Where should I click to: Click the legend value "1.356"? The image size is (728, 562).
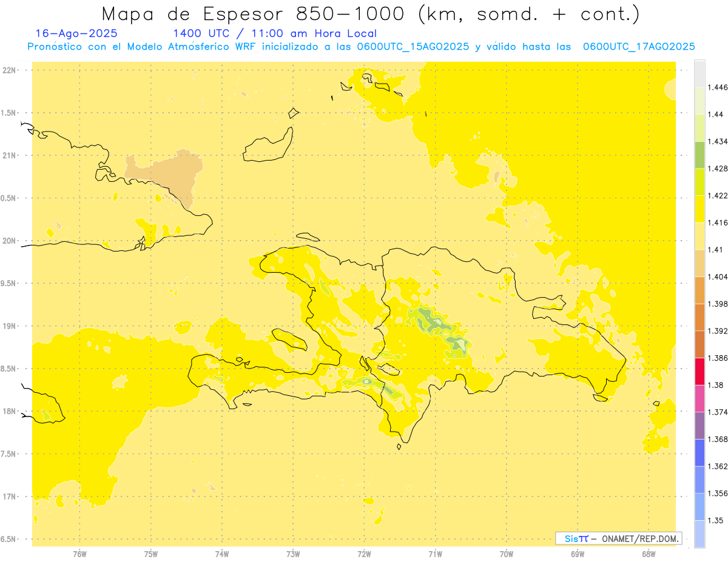(718, 493)
